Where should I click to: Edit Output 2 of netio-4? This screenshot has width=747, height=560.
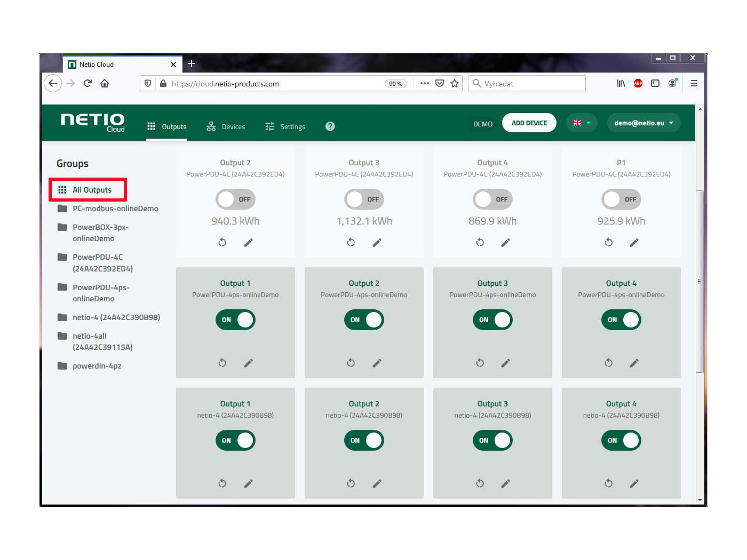377,484
